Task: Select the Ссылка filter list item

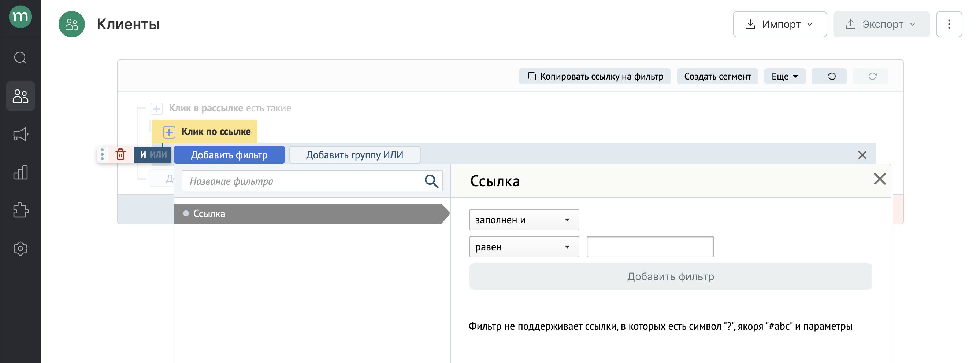Action: point(312,214)
